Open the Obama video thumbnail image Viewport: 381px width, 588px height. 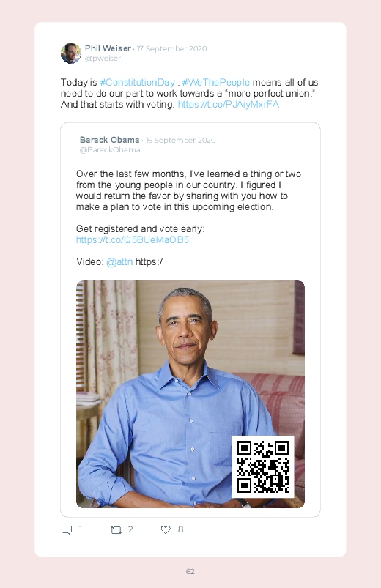click(x=190, y=394)
